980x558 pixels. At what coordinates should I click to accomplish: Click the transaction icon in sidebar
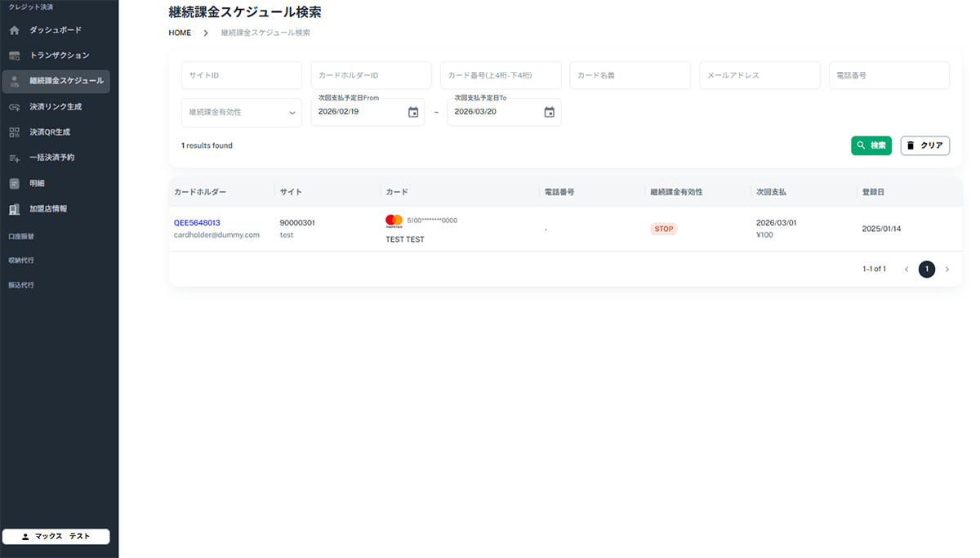tap(14, 56)
